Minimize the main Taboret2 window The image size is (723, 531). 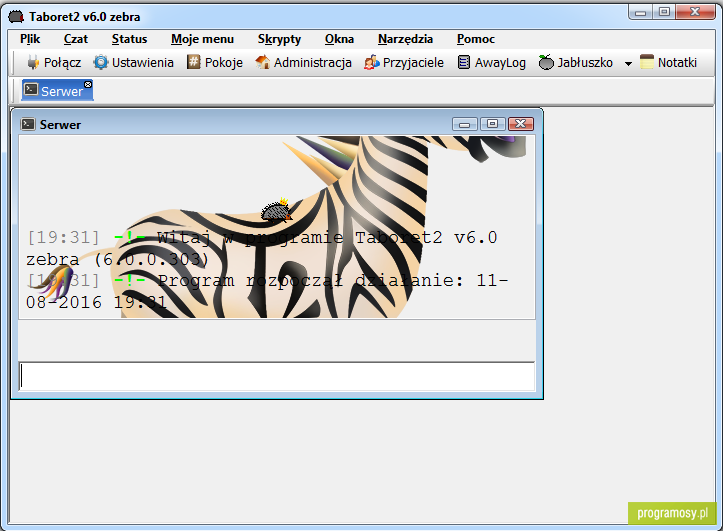coord(640,12)
